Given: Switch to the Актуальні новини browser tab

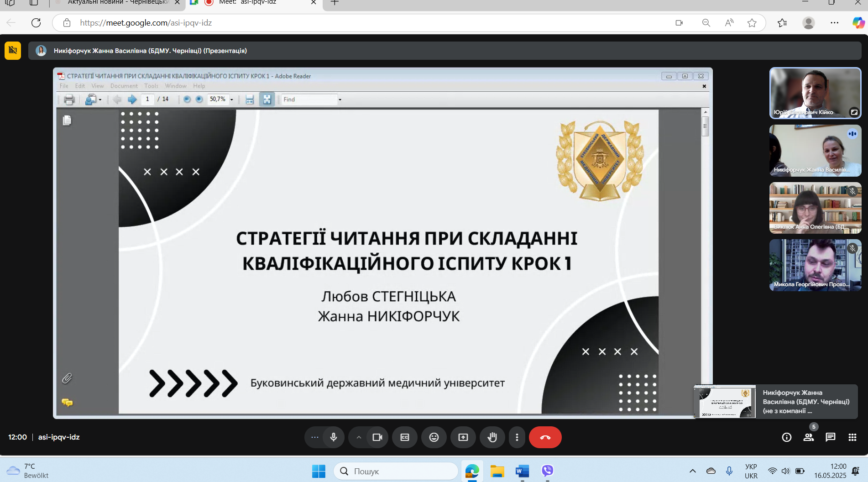Looking at the screenshot, I should (116, 3).
